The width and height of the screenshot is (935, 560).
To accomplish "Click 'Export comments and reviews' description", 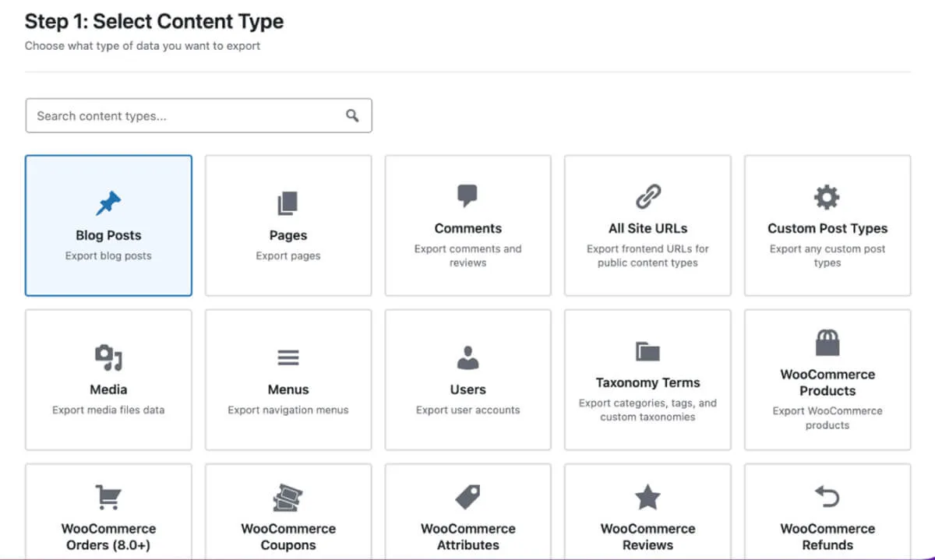I will (467, 255).
